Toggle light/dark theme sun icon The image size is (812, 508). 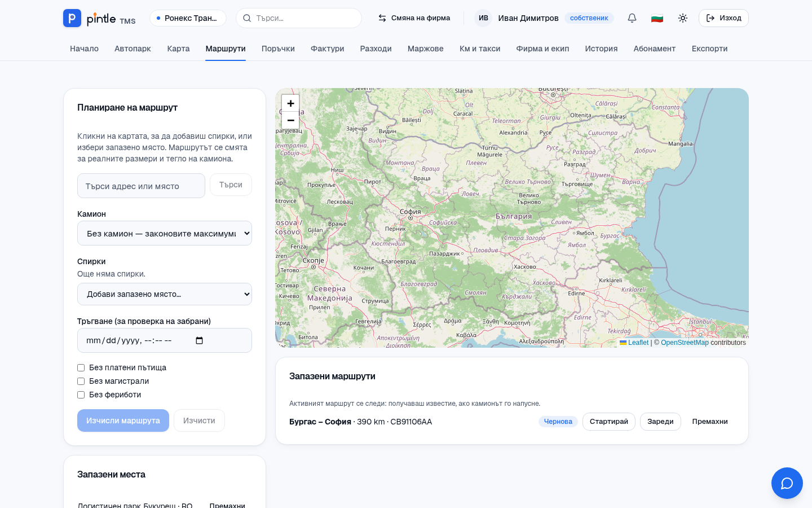(683, 18)
